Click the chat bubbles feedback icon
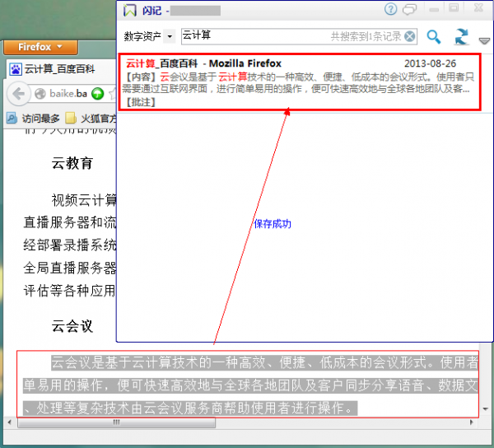The height and width of the screenshot is (448, 494). [409, 9]
